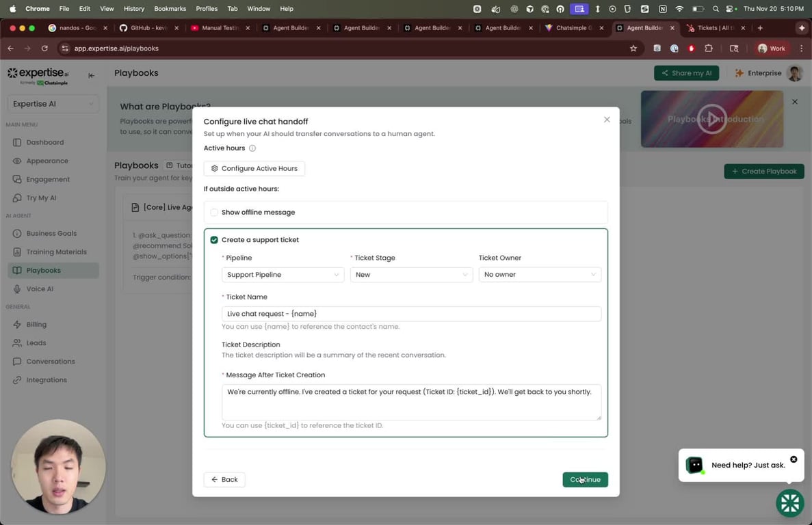
Task: Reload the page in Chrome
Action: click(x=44, y=48)
